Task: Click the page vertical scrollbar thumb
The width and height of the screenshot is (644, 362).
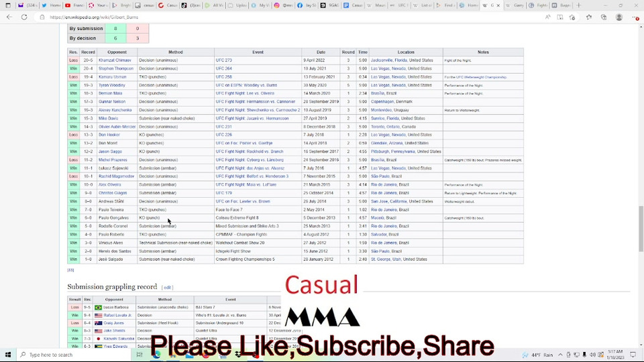Action: (641, 229)
